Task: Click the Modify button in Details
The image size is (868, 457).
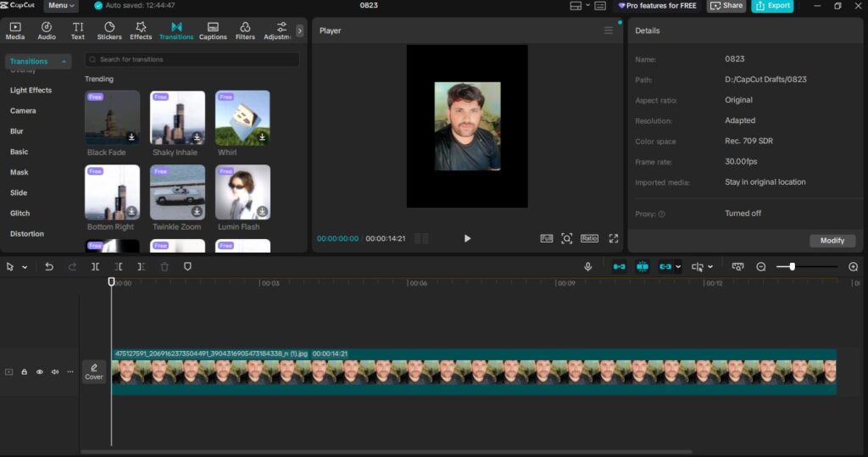Action: (x=832, y=241)
